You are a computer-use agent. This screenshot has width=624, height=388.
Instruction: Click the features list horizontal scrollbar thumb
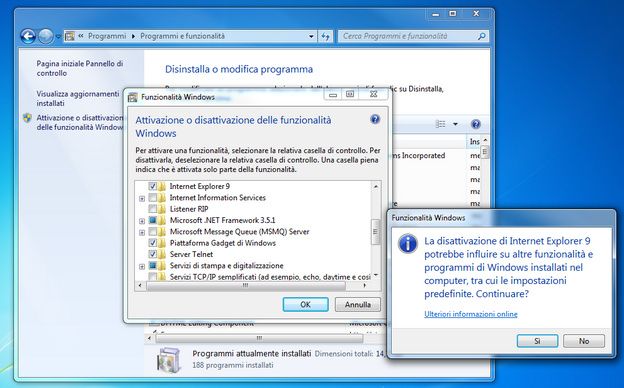point(246,286)
